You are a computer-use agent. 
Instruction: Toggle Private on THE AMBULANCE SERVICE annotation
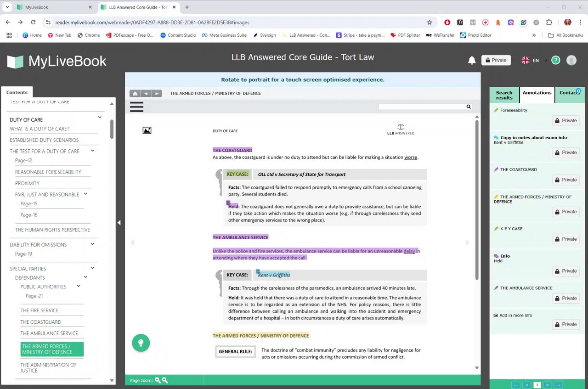click(565, 299)
